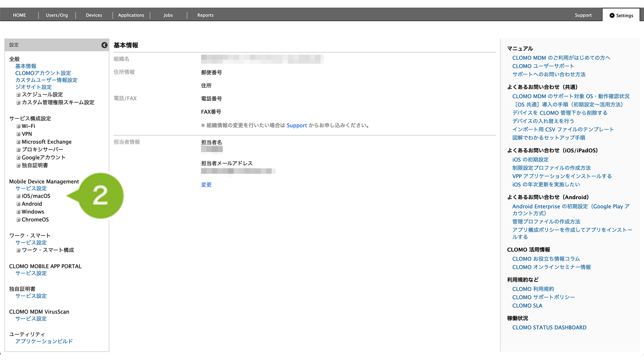Expand the iOS/macOS tree node

(x=18, y=196)
